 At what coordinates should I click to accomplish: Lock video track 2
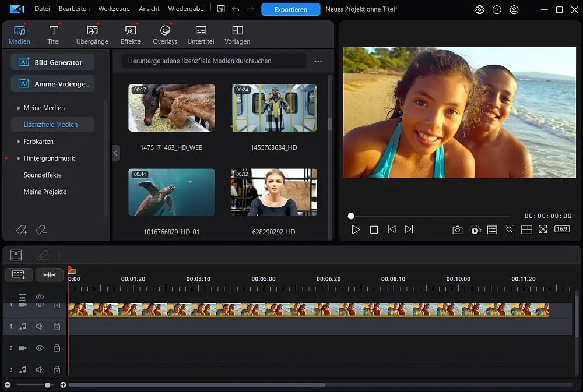click(x=57, y=348)
